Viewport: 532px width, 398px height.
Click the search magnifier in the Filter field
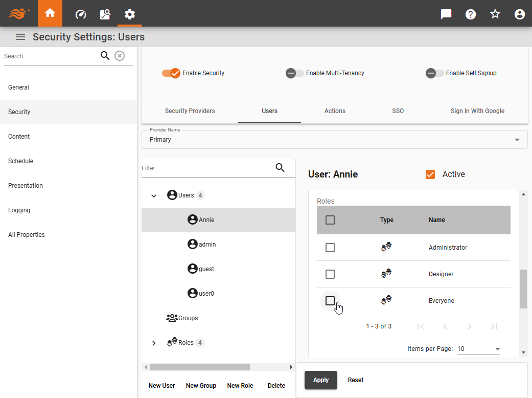pos(280,167)
